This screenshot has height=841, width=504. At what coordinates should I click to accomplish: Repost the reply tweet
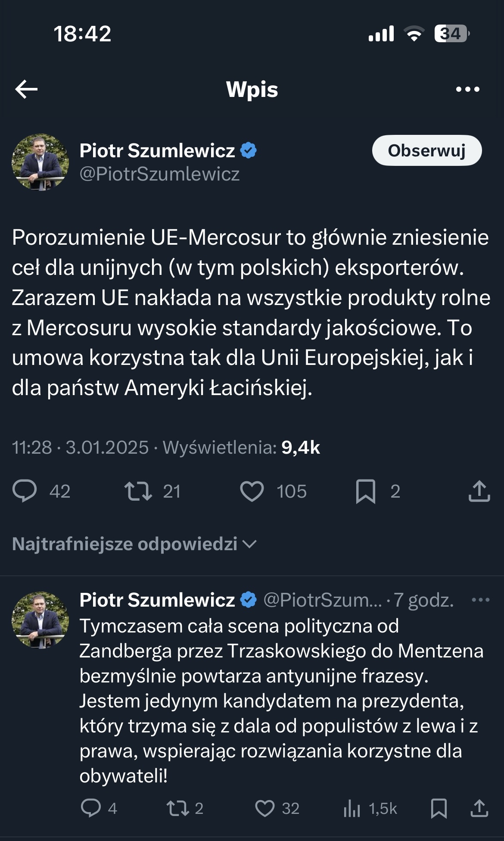point(178,808)
